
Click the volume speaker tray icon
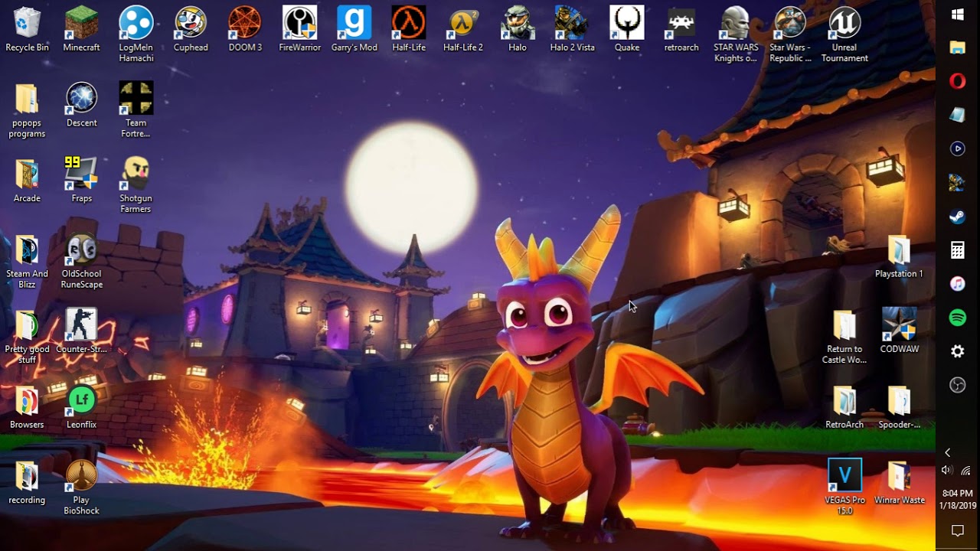[x=947, y=471]
